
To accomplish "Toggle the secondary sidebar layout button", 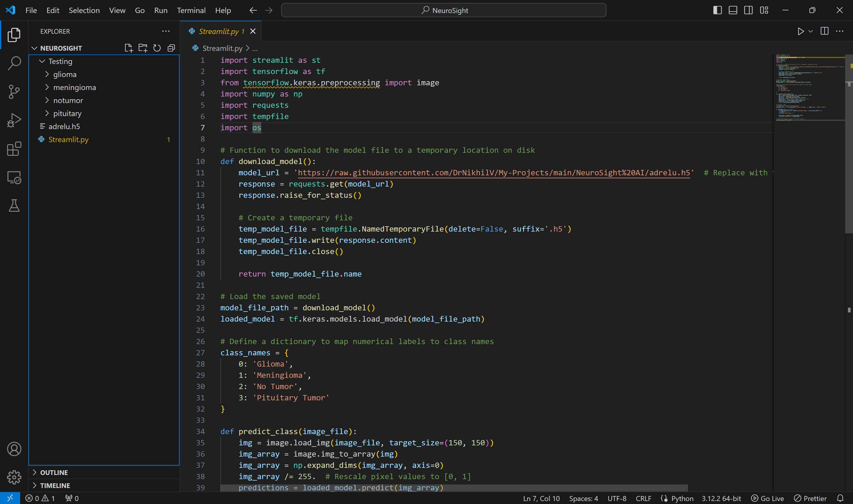I will [748, 10].
